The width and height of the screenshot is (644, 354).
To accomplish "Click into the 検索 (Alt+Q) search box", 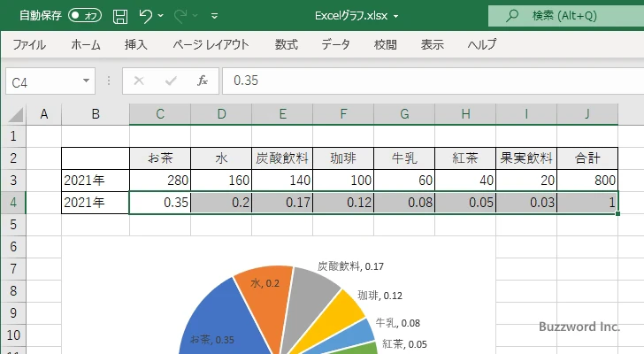I will point(566,16).
